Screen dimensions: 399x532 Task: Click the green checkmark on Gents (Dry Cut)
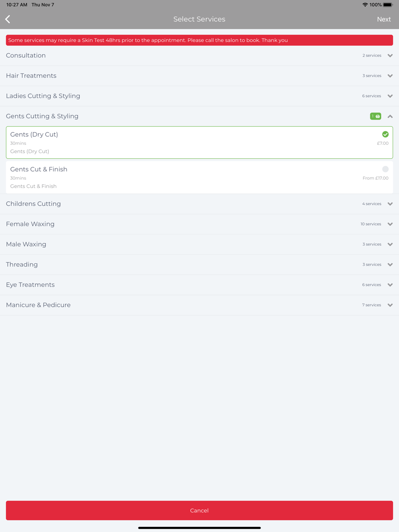point(385,134)
